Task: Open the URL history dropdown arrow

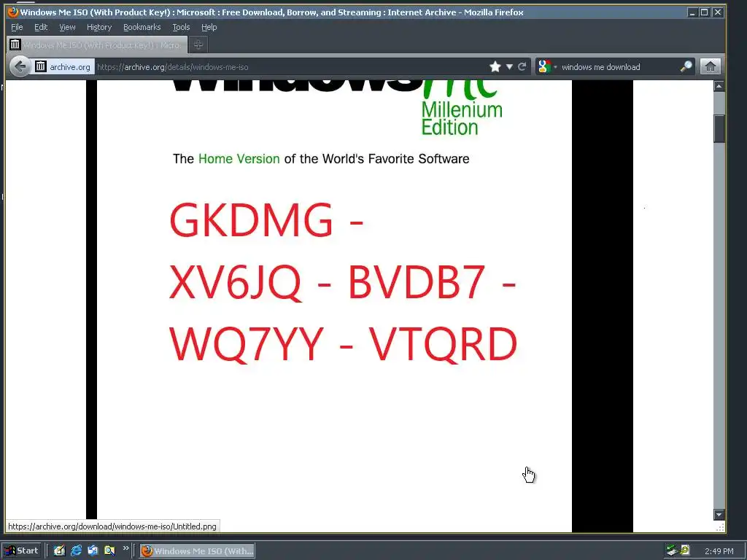Action: coord(509,66)
